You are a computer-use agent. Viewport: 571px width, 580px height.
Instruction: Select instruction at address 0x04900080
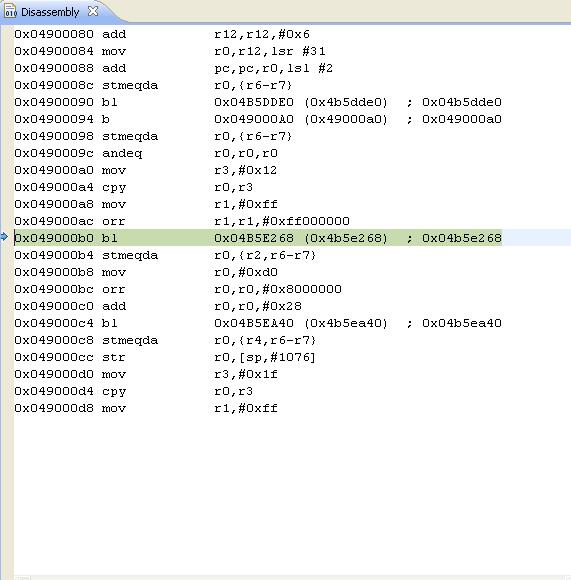pyautogui.click(x=162, y=34)
